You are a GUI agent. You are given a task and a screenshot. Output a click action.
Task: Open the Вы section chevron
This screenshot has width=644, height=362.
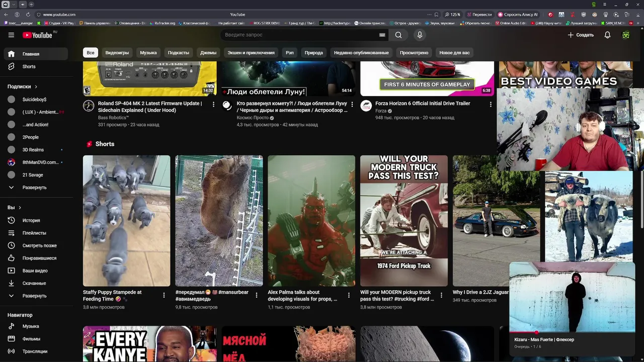(x=20, y=208)
